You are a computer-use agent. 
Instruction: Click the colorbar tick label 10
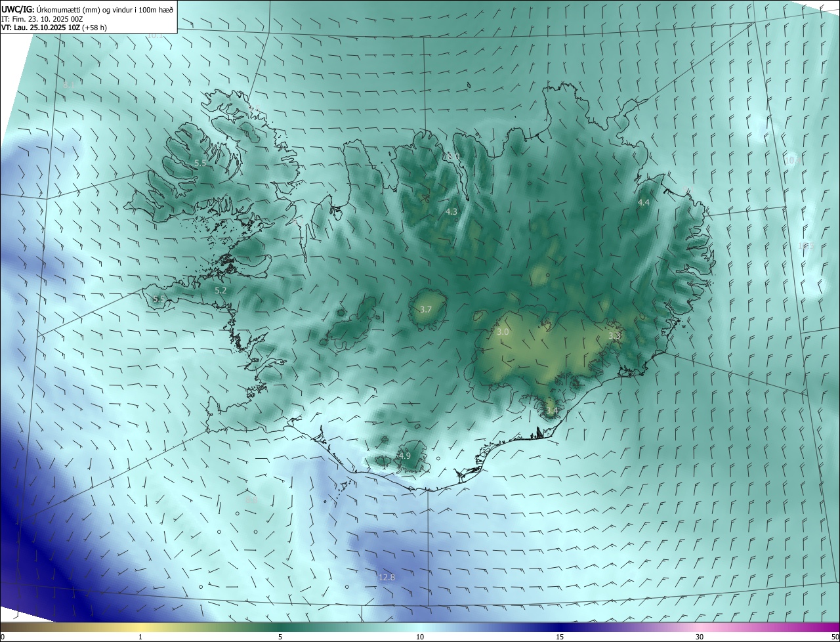(420, 637)
